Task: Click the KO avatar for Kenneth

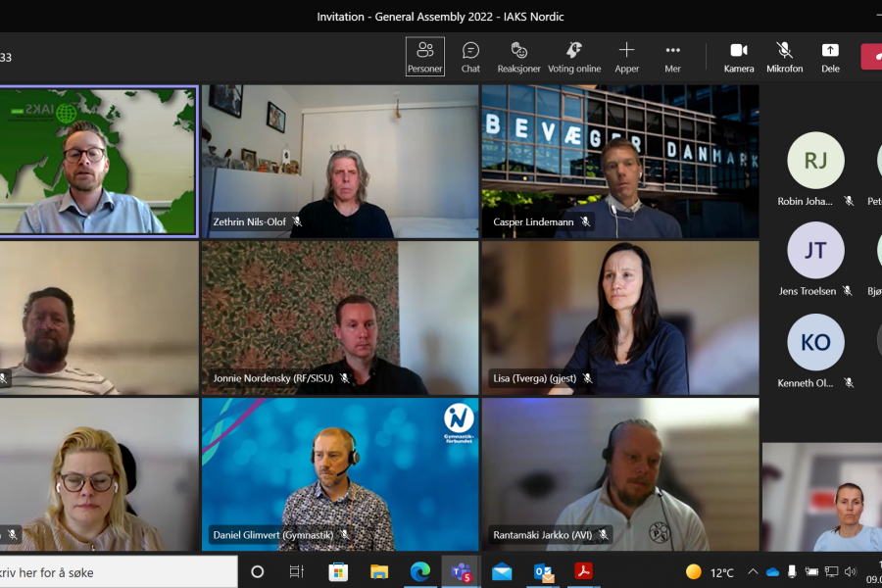Action: pos(815,342)
